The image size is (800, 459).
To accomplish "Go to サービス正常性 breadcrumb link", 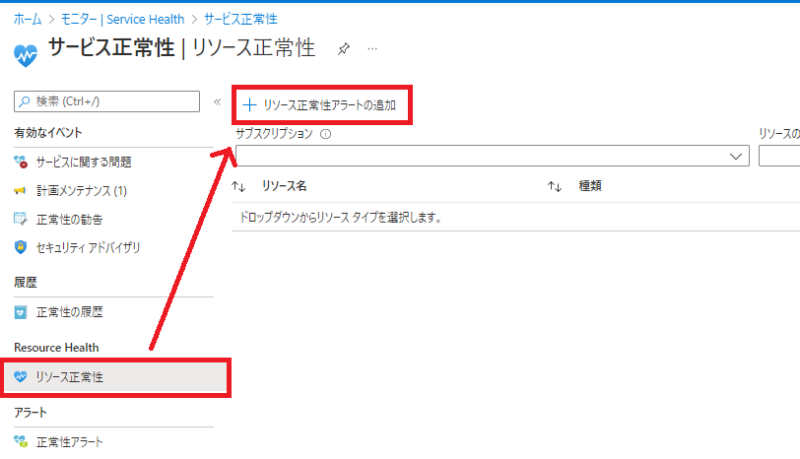I will tap(241, 19).
